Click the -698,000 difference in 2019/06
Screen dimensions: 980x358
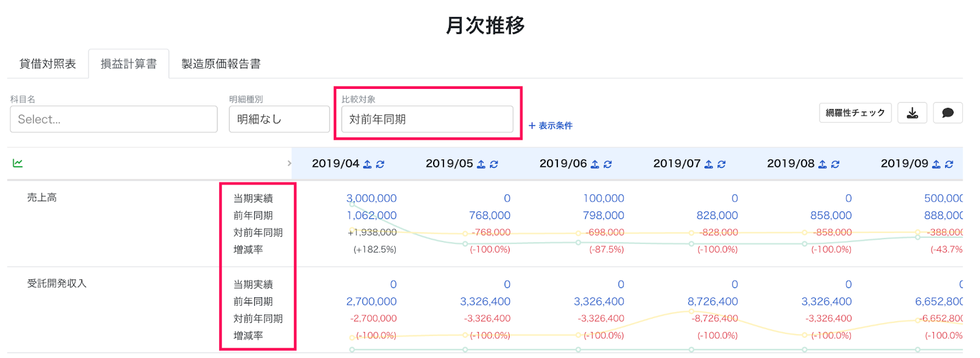tap(605, 232)
